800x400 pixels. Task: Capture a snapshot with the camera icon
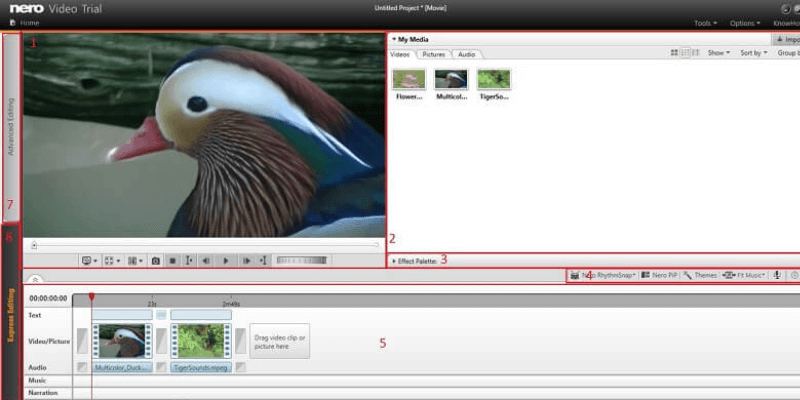156,261
